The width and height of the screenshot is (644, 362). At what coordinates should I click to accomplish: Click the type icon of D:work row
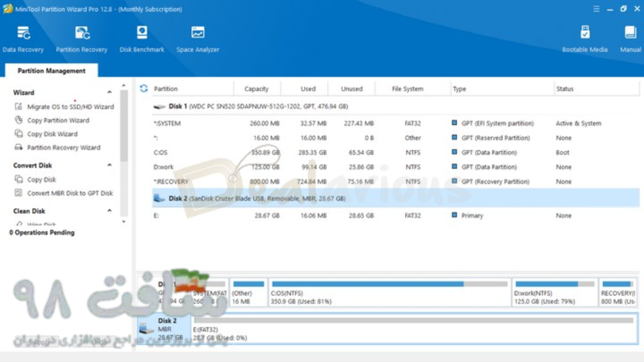point(454,166)
